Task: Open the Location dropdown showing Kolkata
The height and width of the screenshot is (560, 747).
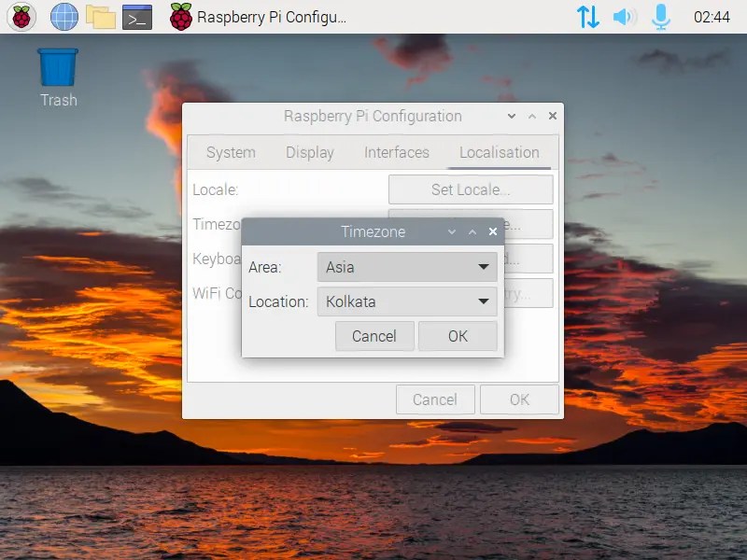Action: pyautogui.click(x=407, y=300)
